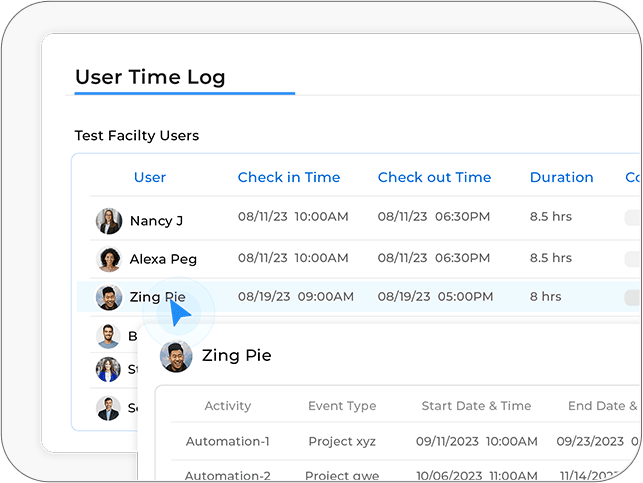Image resolution: width=643 pixels, height=483 pixels.
Task: Sort by Check out Time column header
Action: click(x=434, y=177)
